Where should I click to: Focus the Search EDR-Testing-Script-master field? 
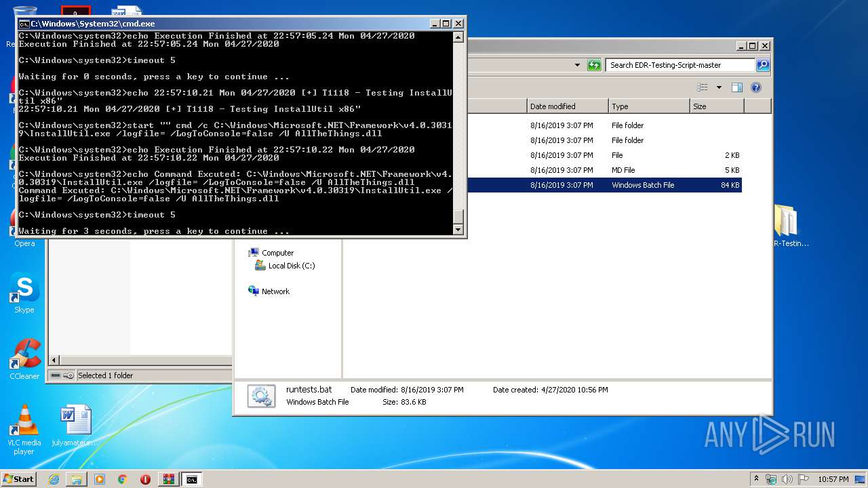[680, 65]
